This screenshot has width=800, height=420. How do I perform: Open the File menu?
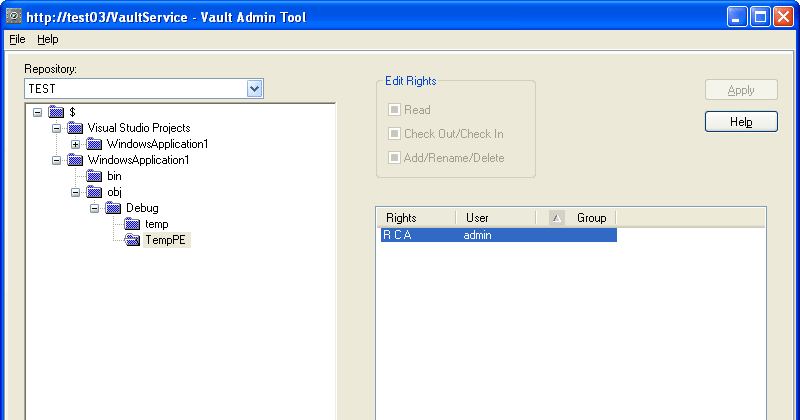pos(17,40)
